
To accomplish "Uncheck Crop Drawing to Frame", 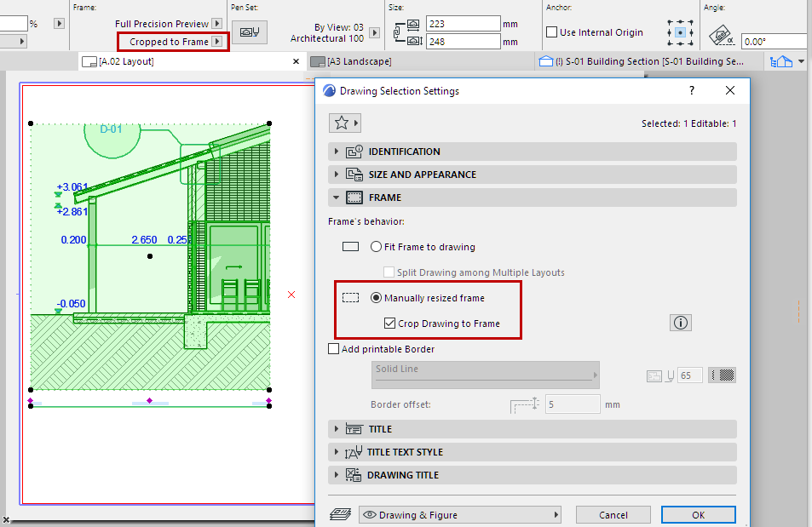I will pos(390,324).
